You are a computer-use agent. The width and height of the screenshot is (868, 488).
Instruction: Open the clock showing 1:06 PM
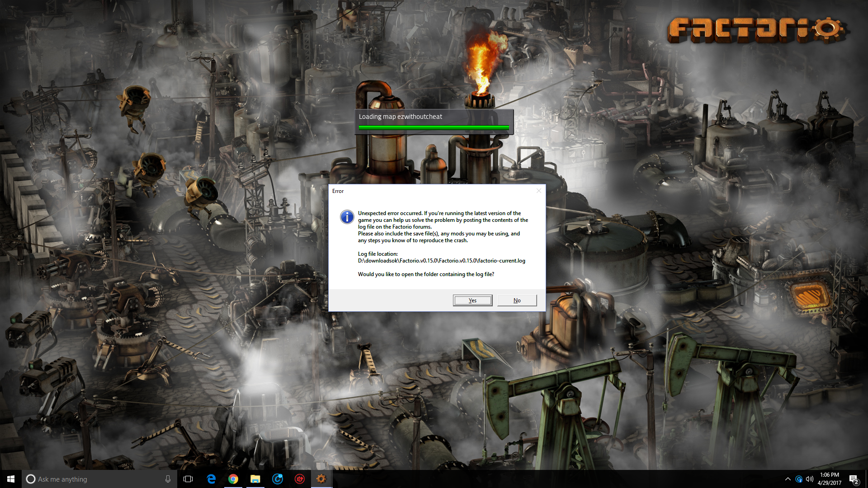pyautogui.click(x=830, y=479)
